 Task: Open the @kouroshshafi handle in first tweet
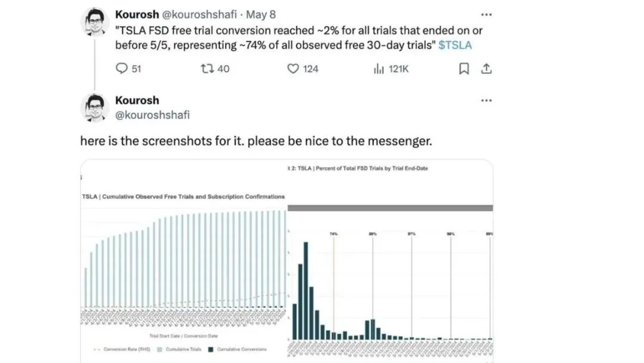tap(199, 14)
